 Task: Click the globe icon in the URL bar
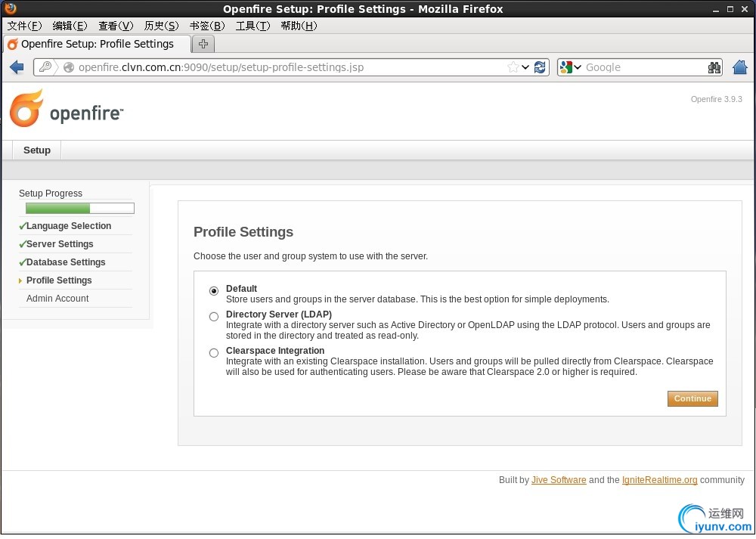pos(69,67)
